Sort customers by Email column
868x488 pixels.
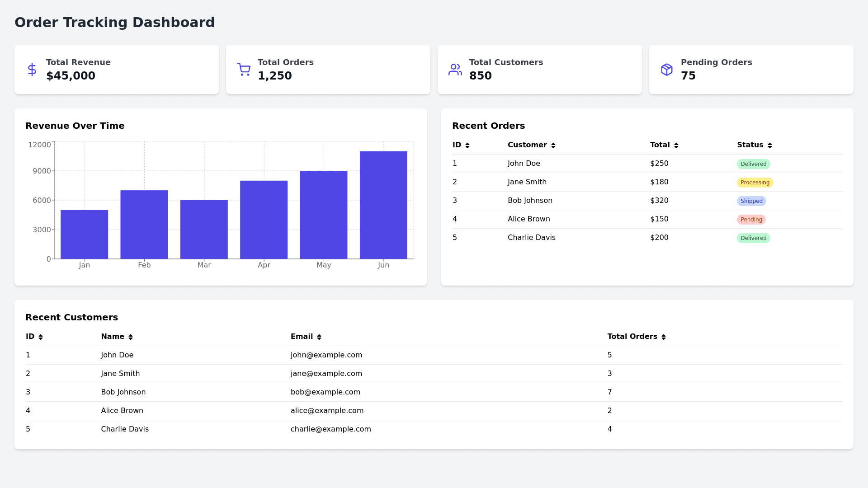319,337
